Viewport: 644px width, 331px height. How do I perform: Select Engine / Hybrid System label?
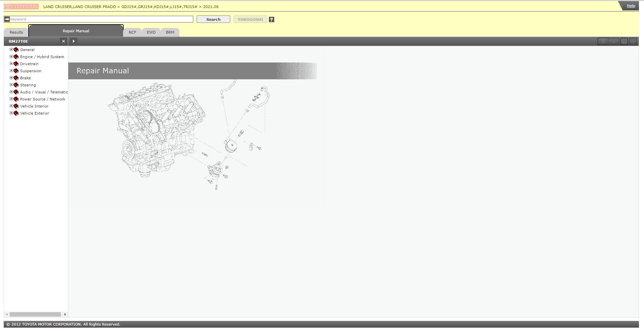[42, 57]
